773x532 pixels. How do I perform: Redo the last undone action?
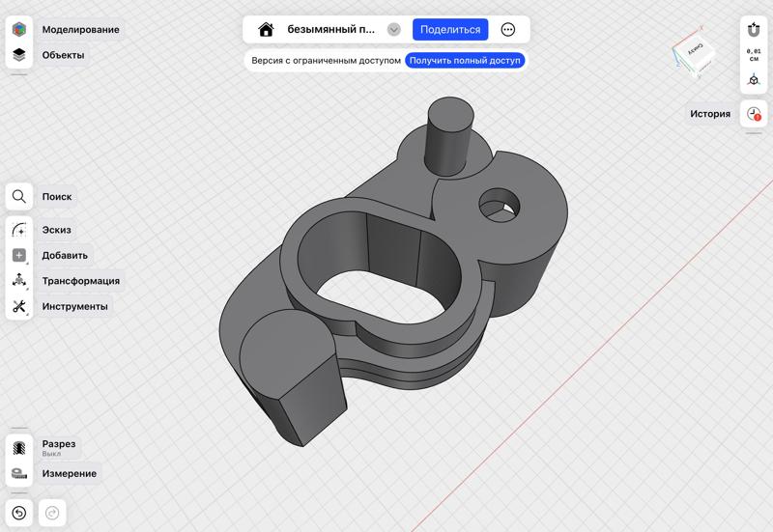(52, 514)
